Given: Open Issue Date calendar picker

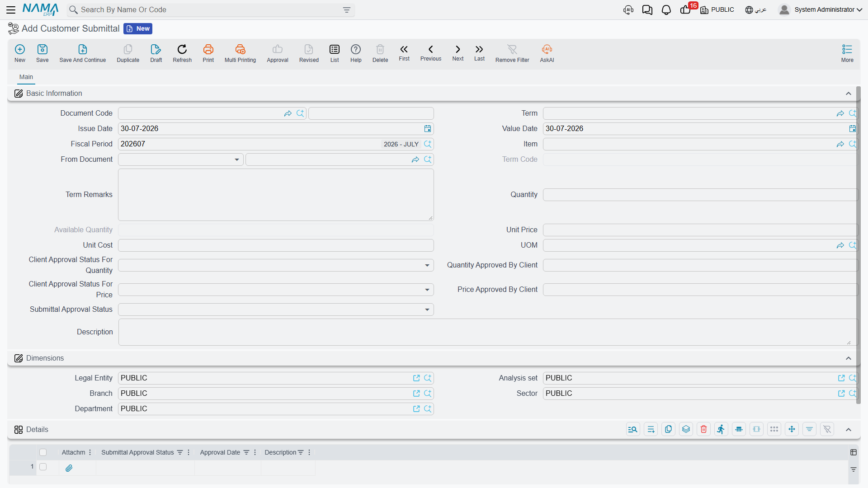Looking at the screenshot, I should pyautogui.click(x=428, y=129).
